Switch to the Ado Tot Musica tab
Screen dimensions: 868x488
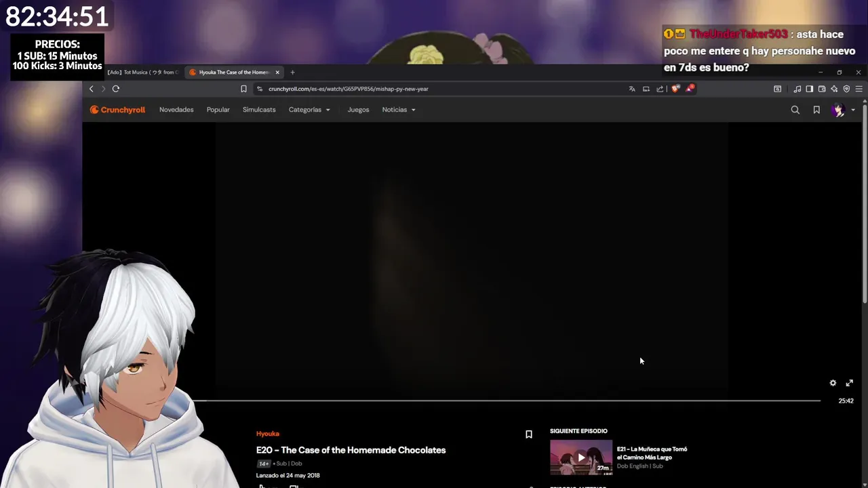click(x=142, y=72)
